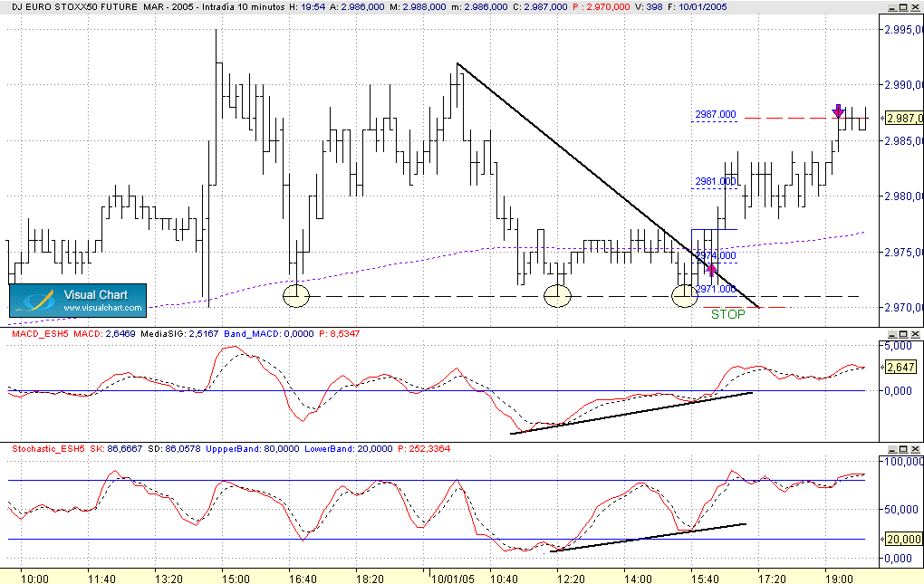
Task: Close the Stochastic_ESH5 indicator panel
Action: coord(915,448)
